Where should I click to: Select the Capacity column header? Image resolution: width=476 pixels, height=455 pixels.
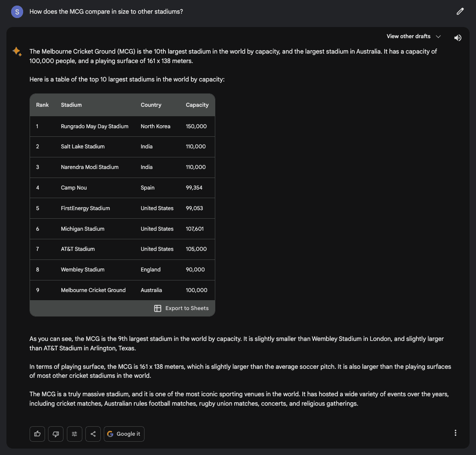pos(197,105)
